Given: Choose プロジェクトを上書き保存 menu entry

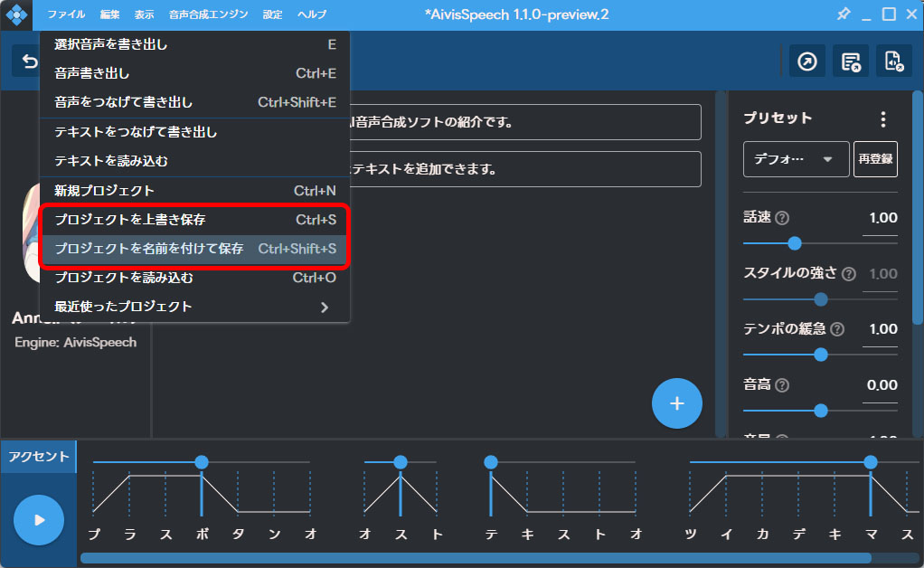Looking at the screenshot, I should point(194,220).
